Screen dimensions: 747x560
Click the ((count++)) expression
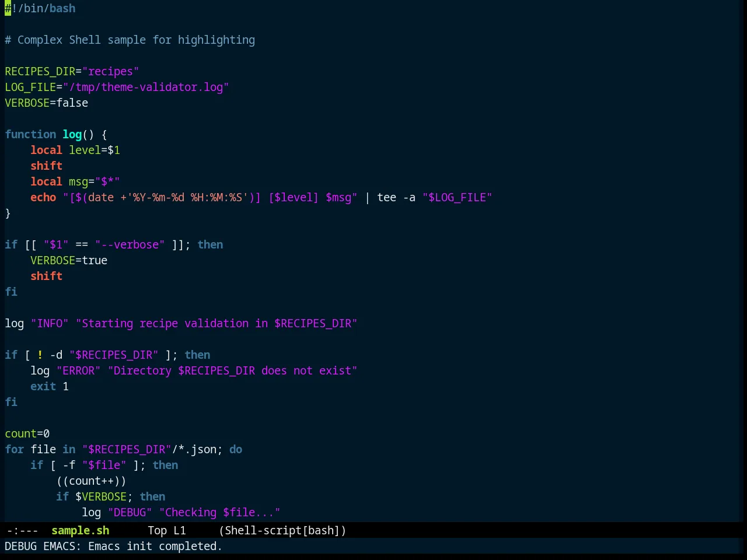(x=92, y=481)
